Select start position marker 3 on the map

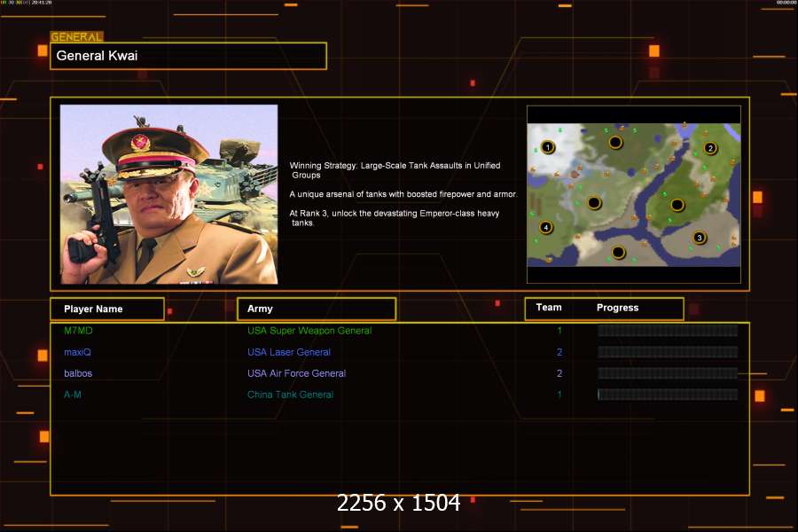700,238
